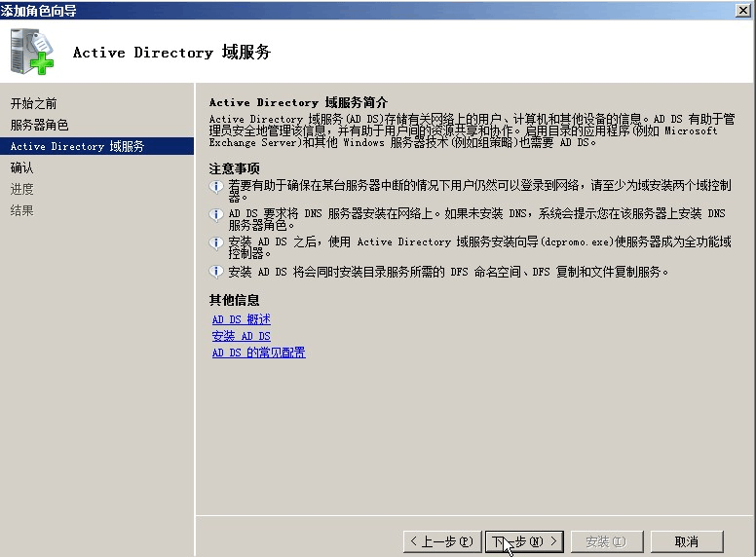Click the AD DS introduction paragraph
The height and width of the screenshot is (557, 756).
tap(472, 130)
